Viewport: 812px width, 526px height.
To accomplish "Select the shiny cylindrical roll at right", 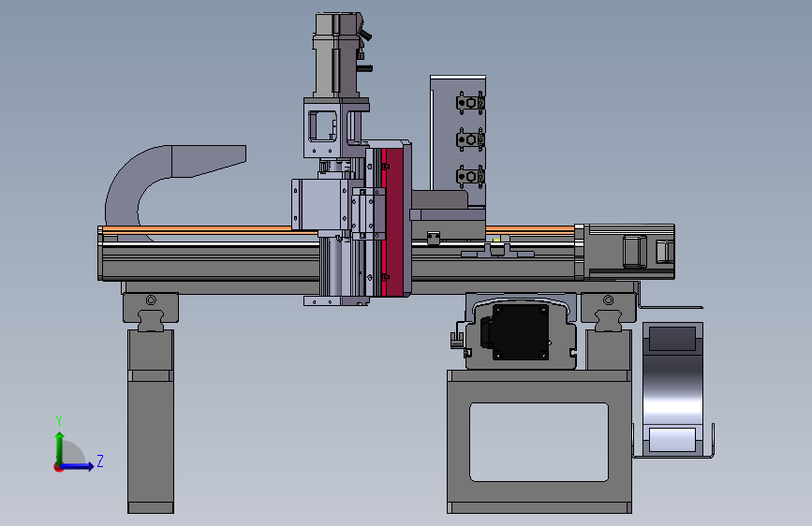I will (x=672, y=387).
